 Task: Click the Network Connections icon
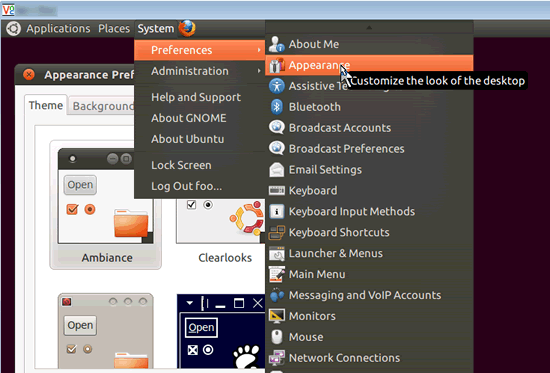tap(276, 358)
